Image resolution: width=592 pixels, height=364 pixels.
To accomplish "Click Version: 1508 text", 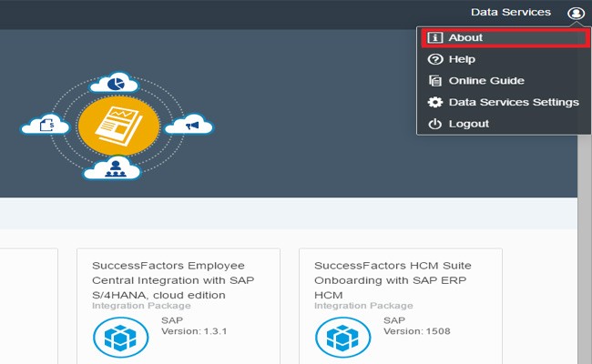I will coord(417,331).
